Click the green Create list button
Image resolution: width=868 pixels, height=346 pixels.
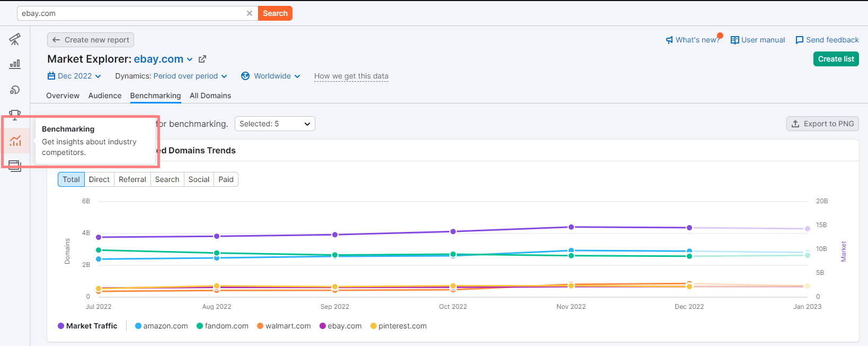pos(836,59)
